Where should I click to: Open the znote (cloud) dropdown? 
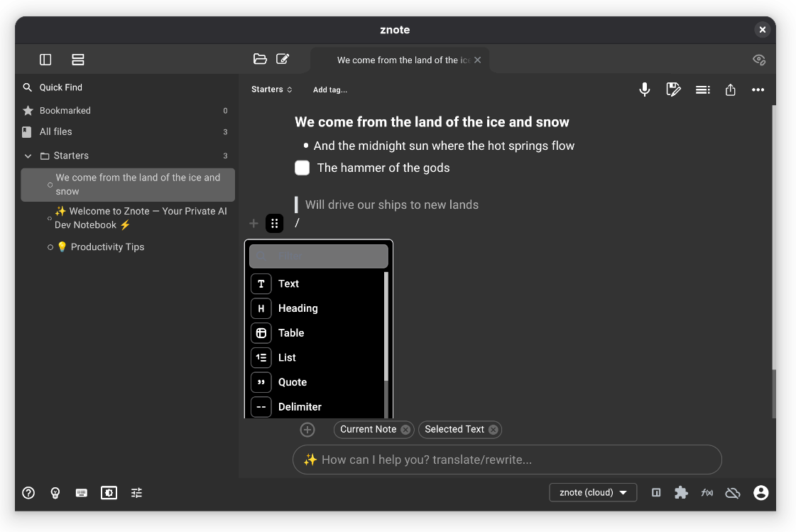593,492
